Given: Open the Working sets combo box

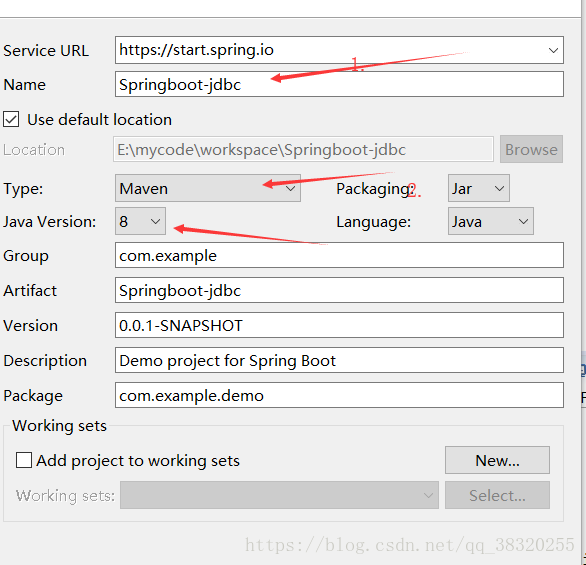Looking at the screenshot, I should click(x=279, y=495).
